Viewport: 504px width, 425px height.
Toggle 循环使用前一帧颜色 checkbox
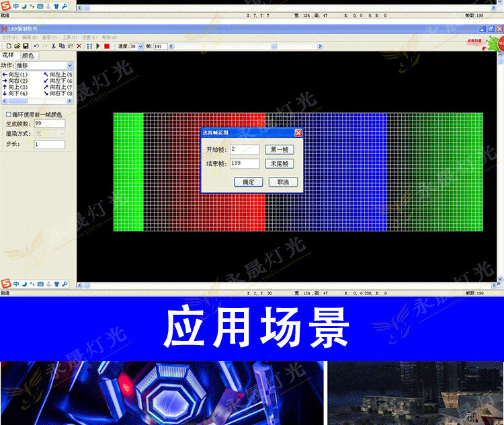[9, 114]
